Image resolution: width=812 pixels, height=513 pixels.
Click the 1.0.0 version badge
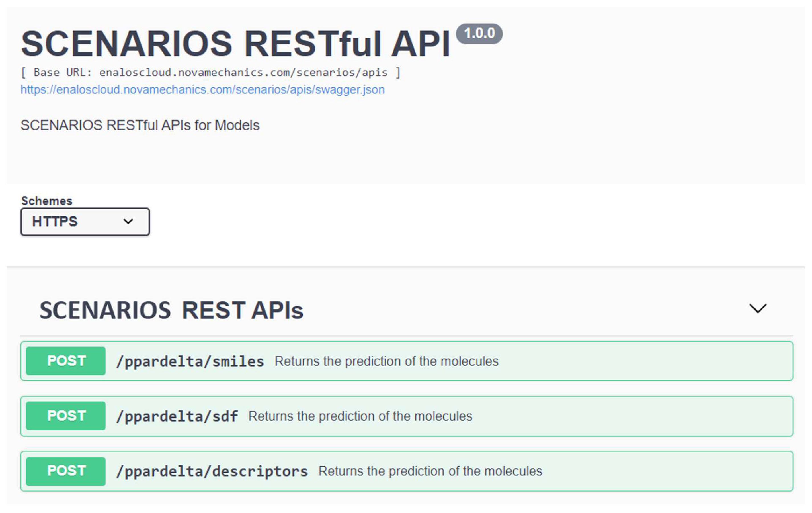(479, 33)
